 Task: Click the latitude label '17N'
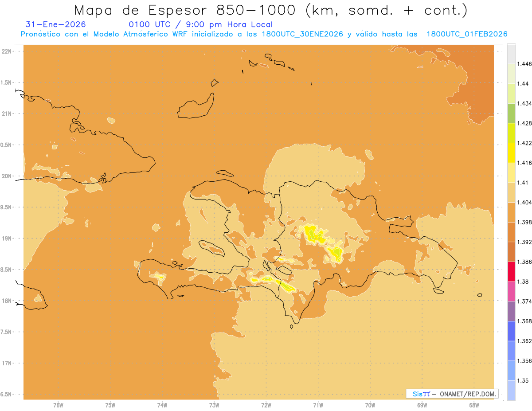(7, 363)
